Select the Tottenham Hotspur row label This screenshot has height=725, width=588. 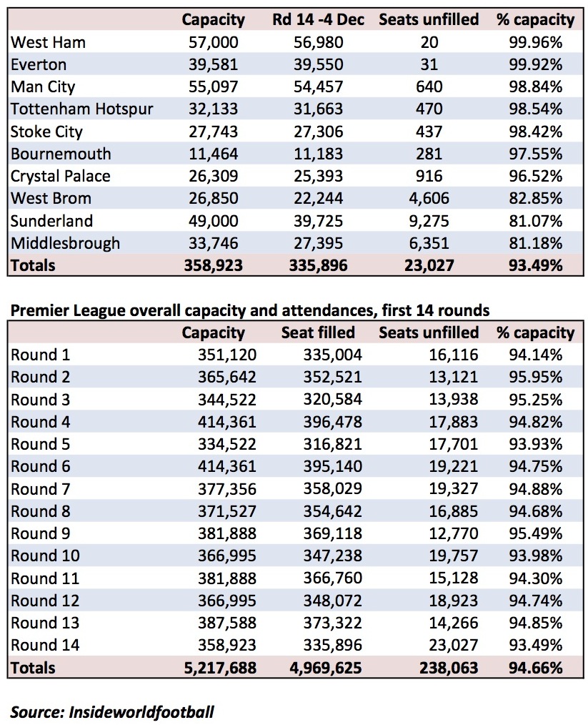pyautogui.click(x=81, y=109)
